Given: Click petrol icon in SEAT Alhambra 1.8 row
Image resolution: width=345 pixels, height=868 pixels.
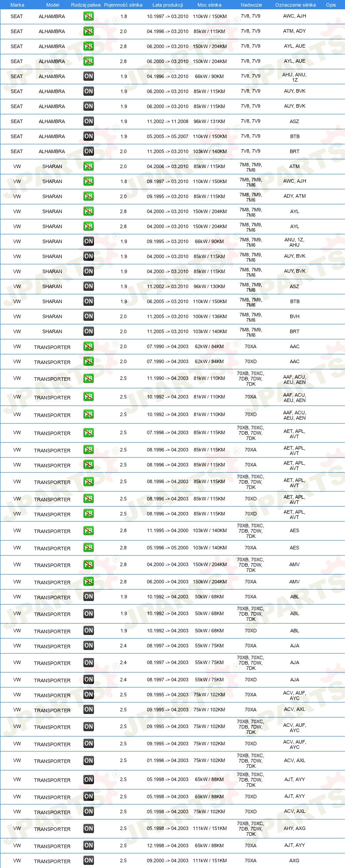Looking at the screenshot, I should tap(89, 16).
